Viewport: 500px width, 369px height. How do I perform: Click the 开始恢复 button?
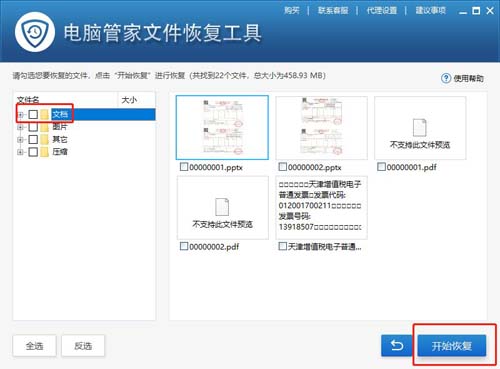pyautogui.click(x=452, y=346)
